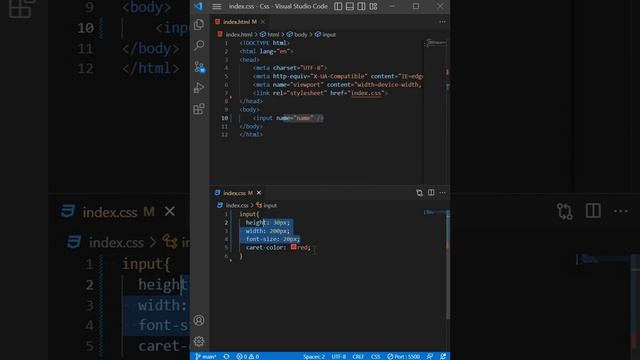
Task: Click the main* git branch in status bar
Action: [x=205, y=356]
